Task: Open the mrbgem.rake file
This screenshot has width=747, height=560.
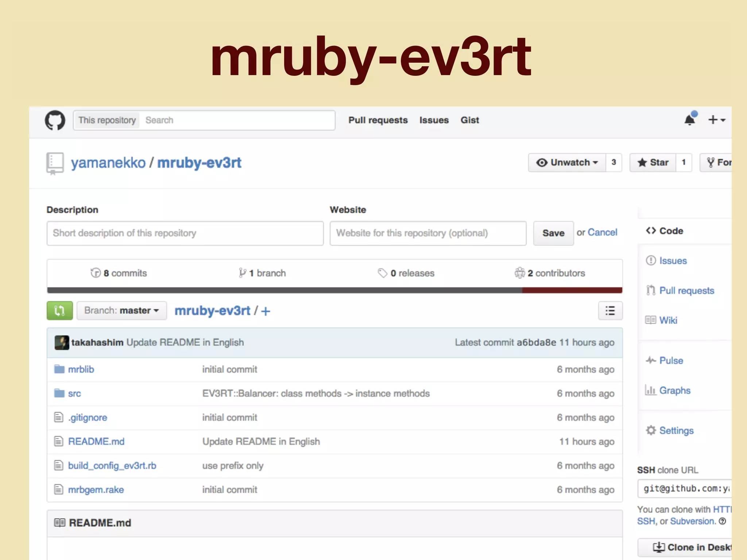Action: point(96,490)
